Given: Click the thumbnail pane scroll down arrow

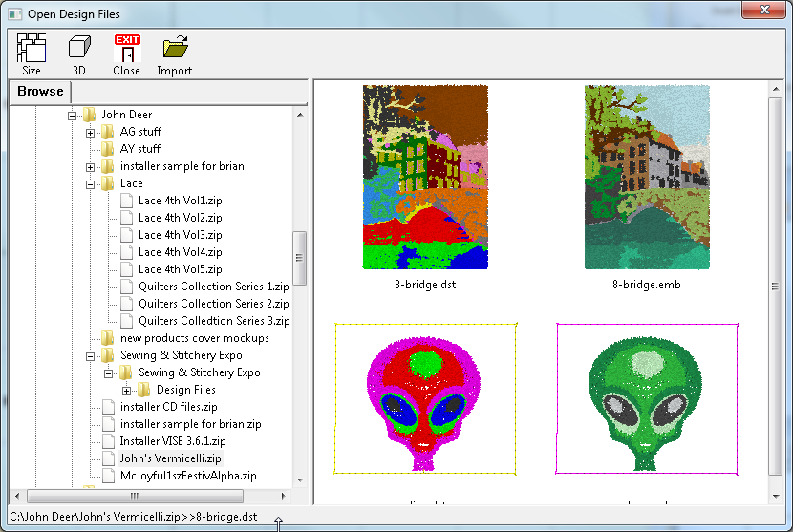Looking at the screenshot, I should click(x=776, y=496).
